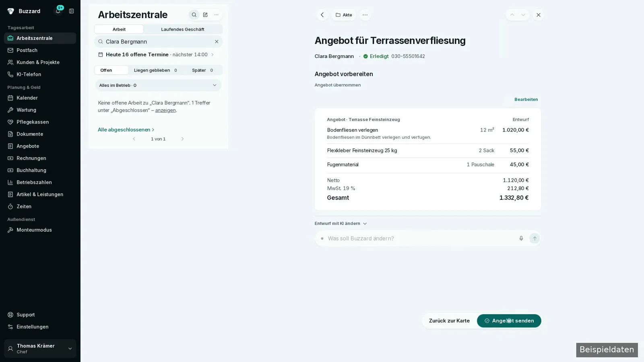Open notifications bell in Buzzard header

point(58,11)
